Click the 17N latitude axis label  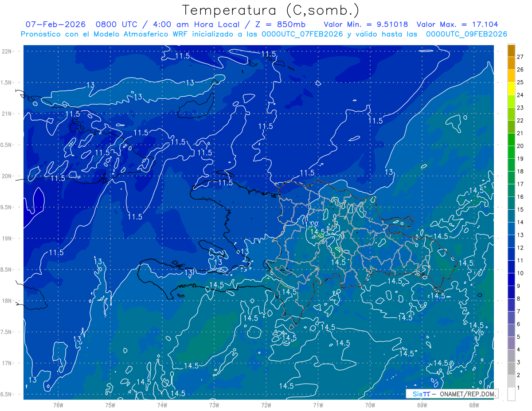click(7, 363)
